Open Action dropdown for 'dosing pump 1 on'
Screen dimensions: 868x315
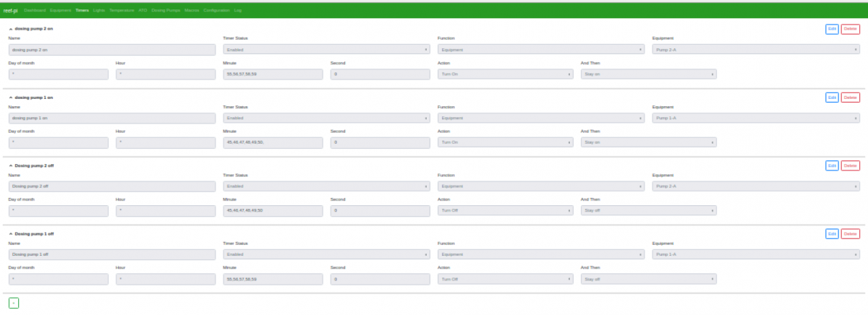tap(506, 142)
